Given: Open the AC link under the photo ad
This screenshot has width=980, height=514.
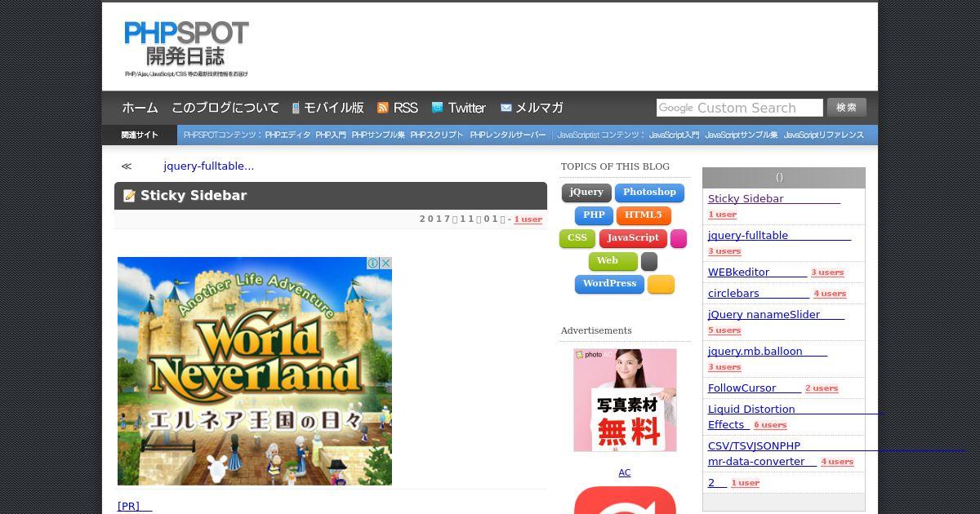Looking at the screenshot, I should (x=625, y=472).
